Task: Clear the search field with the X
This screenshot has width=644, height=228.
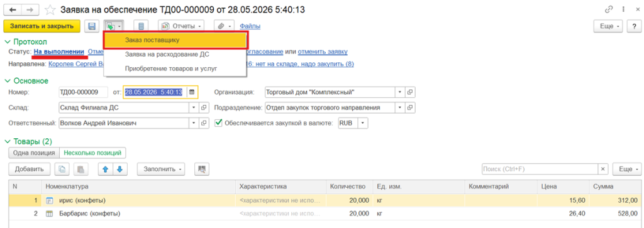Action: tap(603, 169)
